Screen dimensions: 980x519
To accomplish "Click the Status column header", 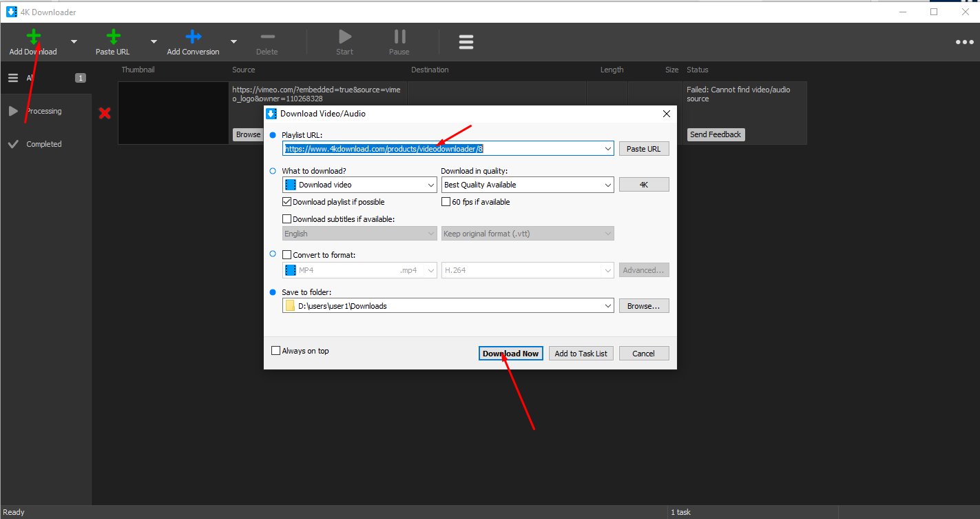I will (698, 70).
